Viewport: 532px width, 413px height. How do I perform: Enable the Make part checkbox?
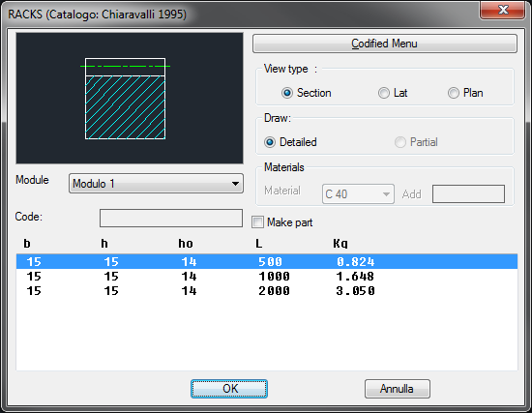pyautogui.click(x=258, y=222)
